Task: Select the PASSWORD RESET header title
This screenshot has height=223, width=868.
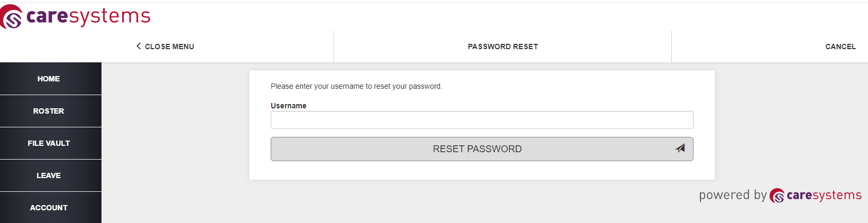Action: (503, 47)
